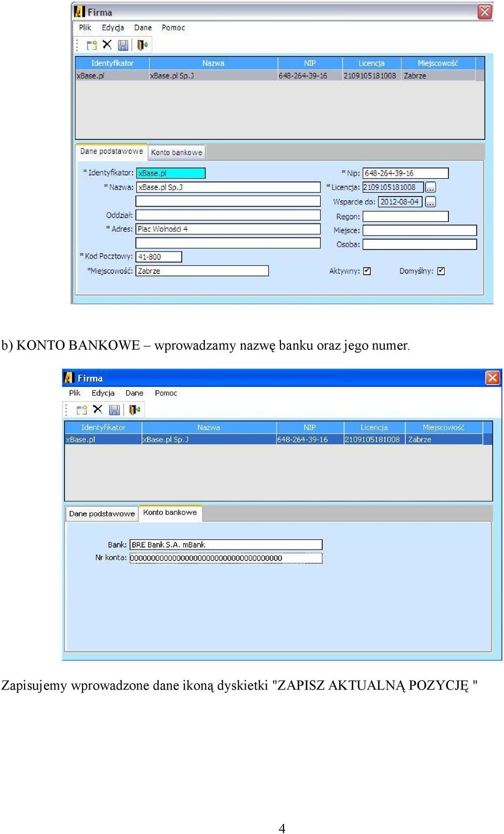
Task: Sort by Miejscowość column header in lower window
Action: pos(444,428)
